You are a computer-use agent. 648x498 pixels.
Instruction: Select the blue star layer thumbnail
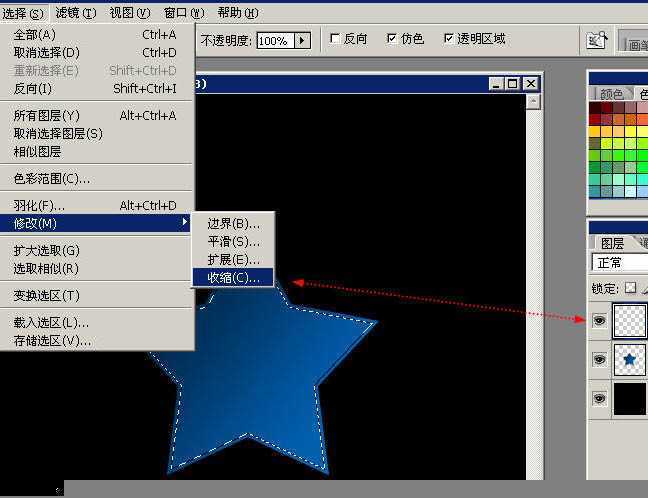tap(629, 360)
